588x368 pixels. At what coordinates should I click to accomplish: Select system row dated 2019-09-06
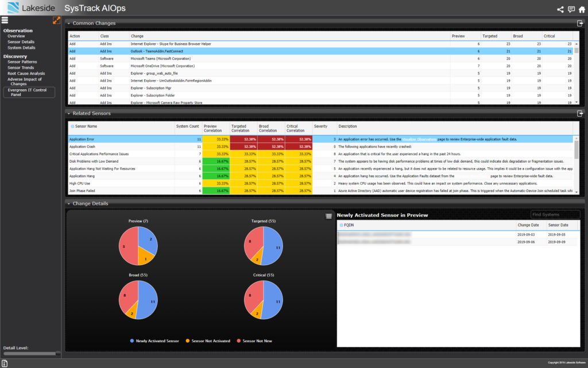click(458, 242)
